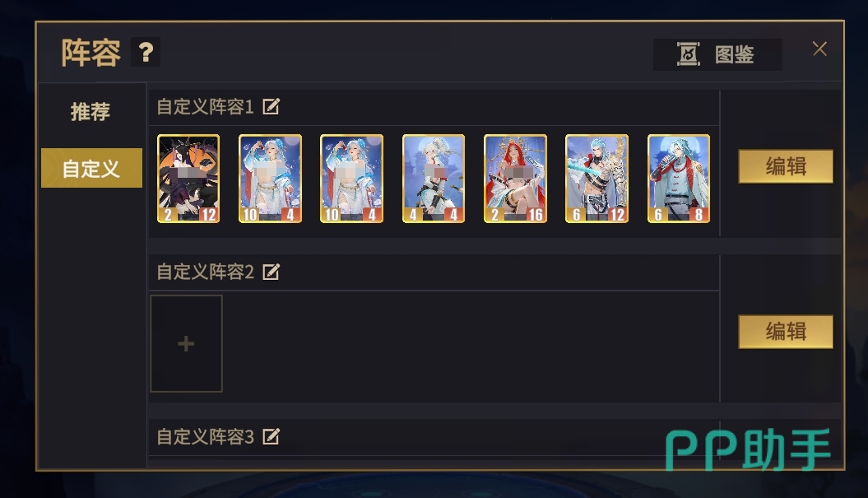The height and width of the screenshot is (498, 868).
Task: Click the scroll icon beside 图鉴
Action: (688, 54)
